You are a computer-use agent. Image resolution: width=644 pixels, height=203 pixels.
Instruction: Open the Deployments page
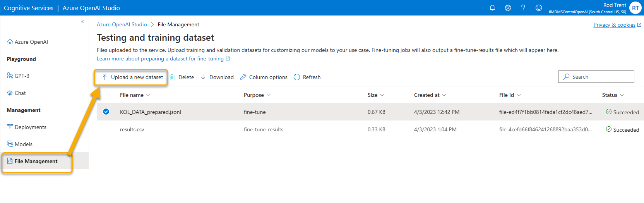pos(27,127)
